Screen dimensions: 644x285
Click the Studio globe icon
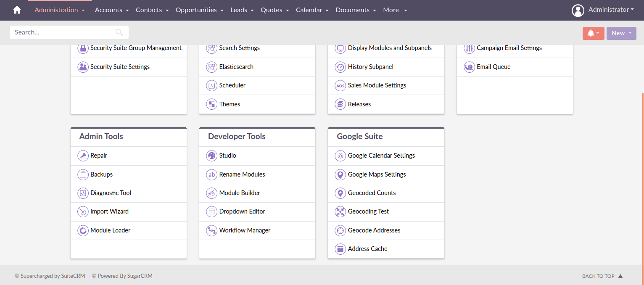pos(212,156)
